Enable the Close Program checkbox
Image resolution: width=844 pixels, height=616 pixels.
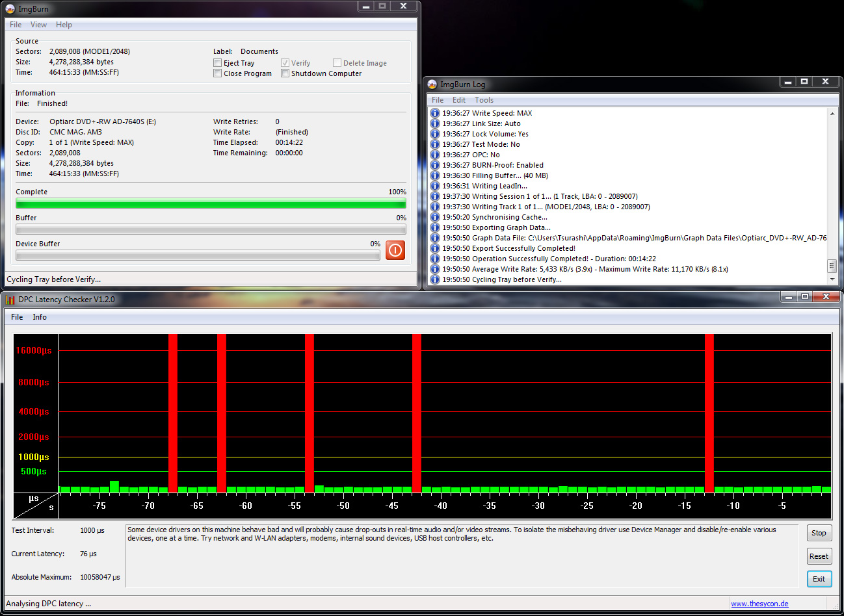[217, 73]
